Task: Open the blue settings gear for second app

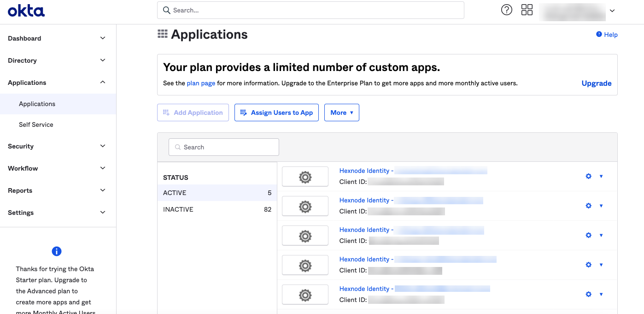Action: click(x=588, y=206)
